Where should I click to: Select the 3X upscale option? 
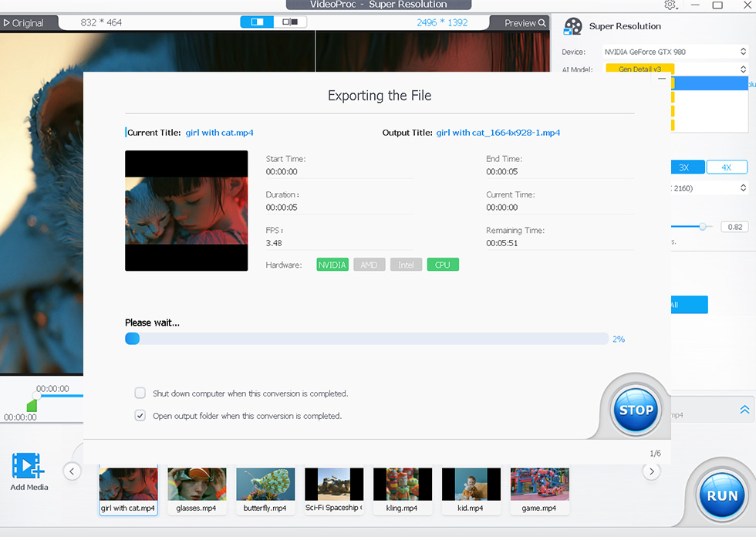(687, 167)
